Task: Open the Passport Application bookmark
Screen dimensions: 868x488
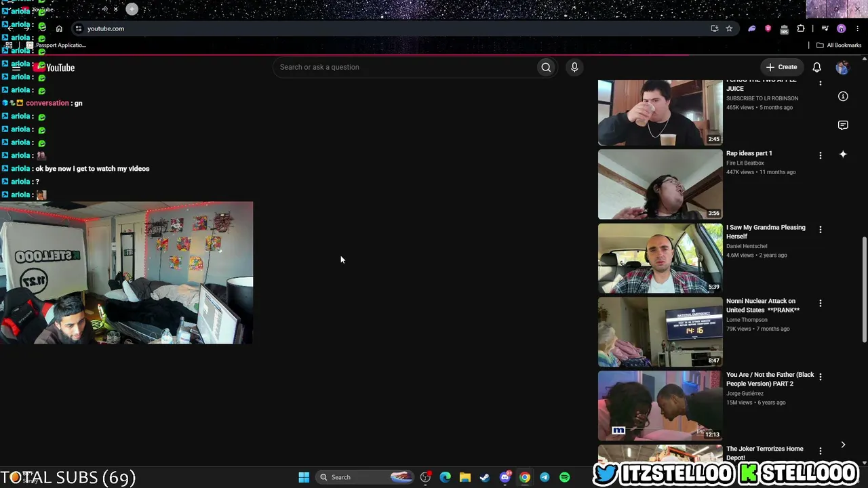Action: click(x=56, y=45)
